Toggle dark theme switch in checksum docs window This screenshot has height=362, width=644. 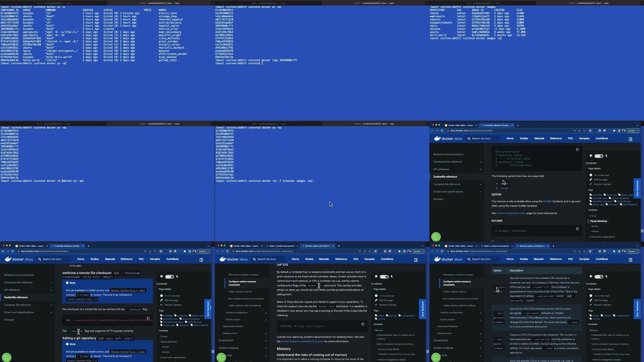(x=170, y=277)
